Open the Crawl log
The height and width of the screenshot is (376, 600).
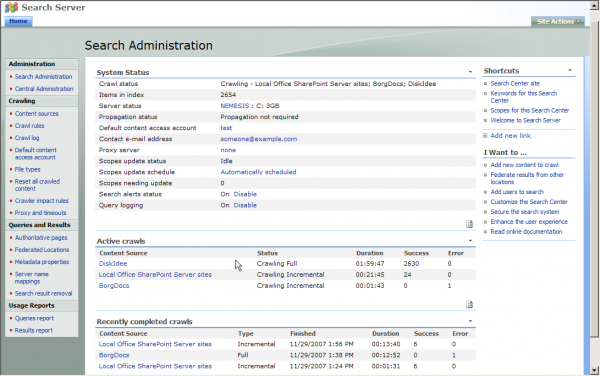(x=27, y=138)
